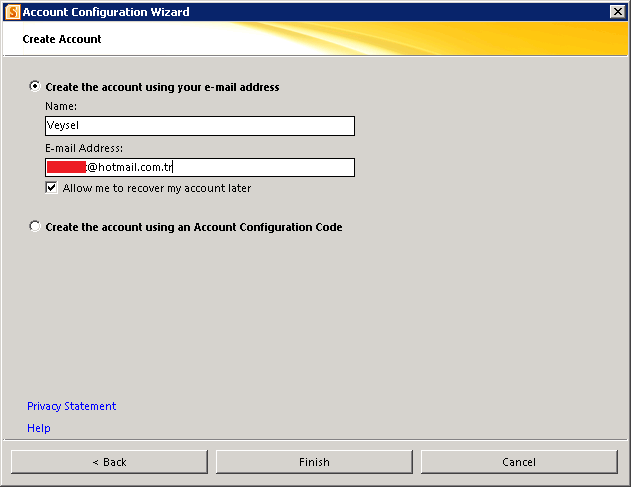Click the 'E-mail Address:' field label
The width and height of the screenshot is (631, 487).
pos(84,148)
